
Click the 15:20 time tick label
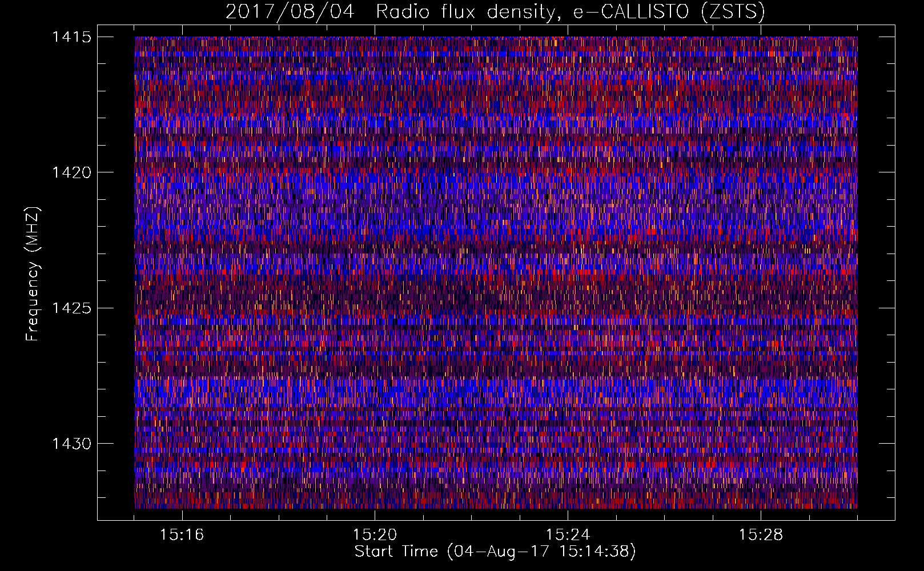click(375, 534)
